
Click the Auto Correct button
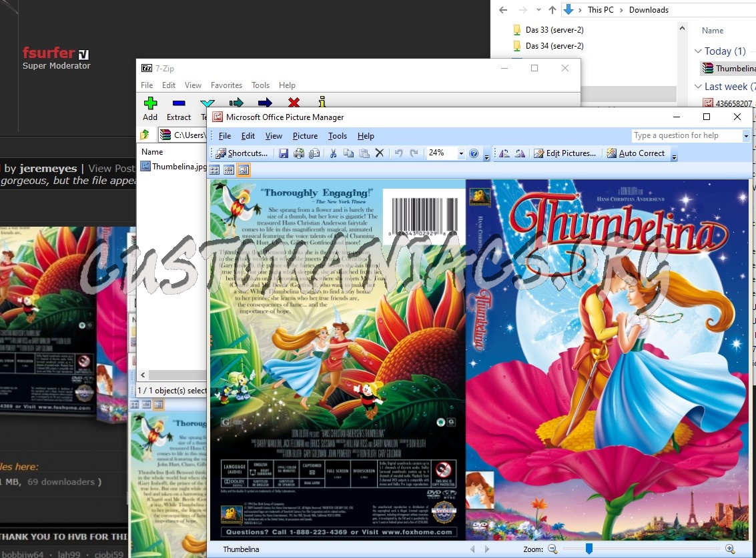tap(635, 153)
